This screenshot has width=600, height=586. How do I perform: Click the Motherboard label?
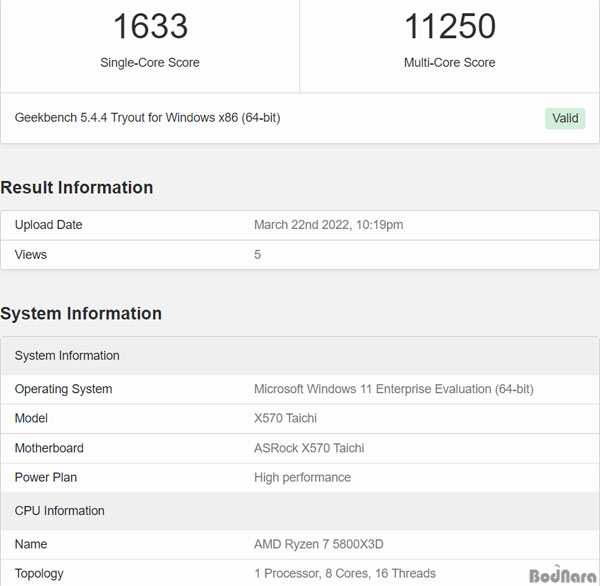[49, 448]
